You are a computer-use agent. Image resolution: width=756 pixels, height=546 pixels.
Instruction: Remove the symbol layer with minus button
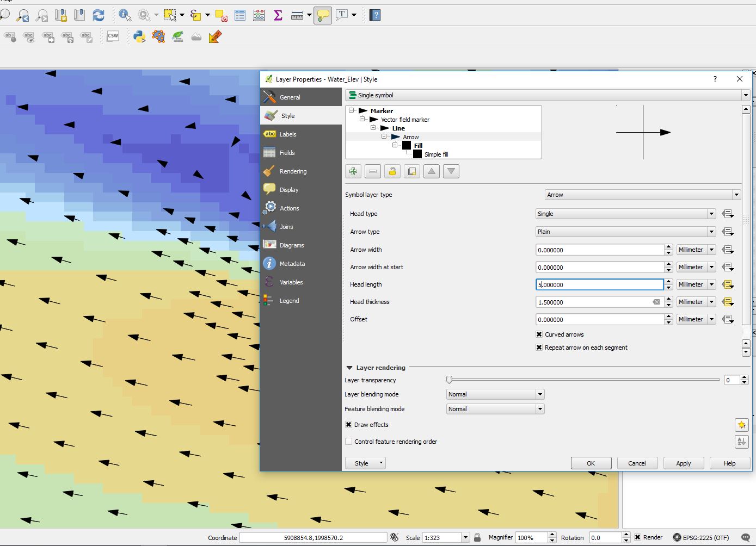(x=373, y=171)
